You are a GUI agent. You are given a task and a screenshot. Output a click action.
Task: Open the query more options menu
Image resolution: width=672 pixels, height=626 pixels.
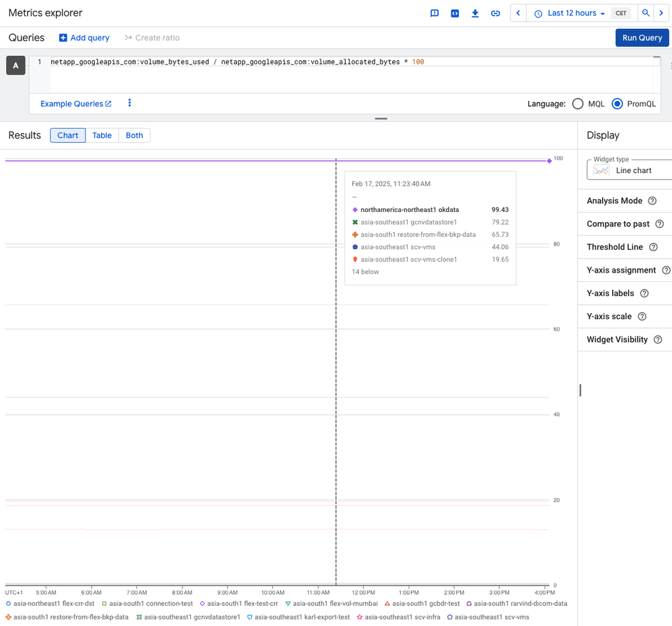point(130,104)
